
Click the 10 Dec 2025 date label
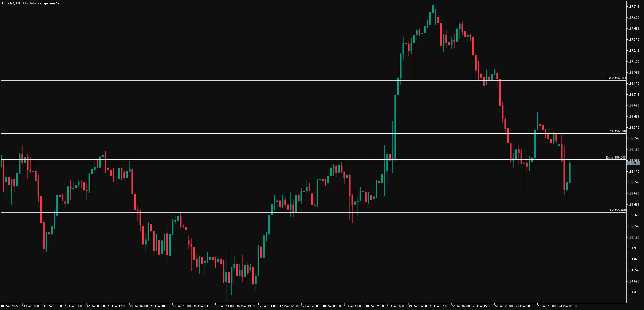10,306
